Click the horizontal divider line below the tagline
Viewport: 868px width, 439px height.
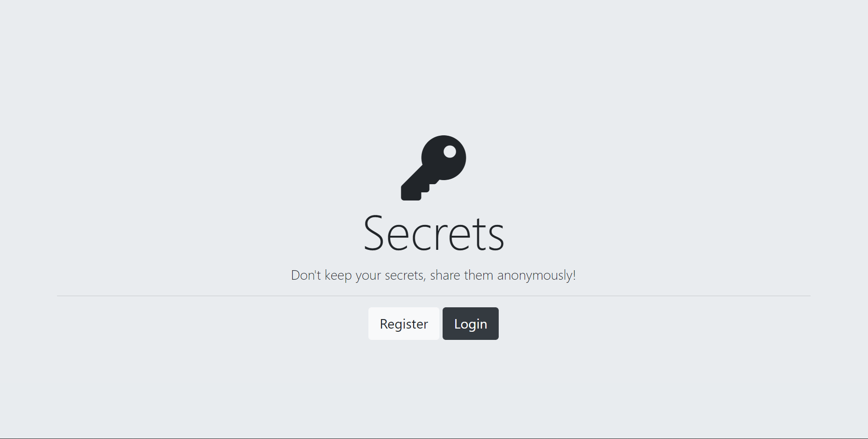point(434,296)
